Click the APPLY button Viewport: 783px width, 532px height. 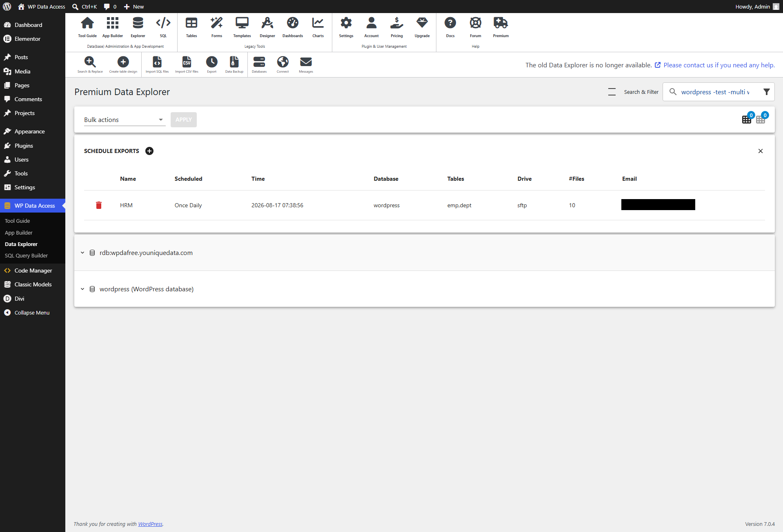coord(184,120)
